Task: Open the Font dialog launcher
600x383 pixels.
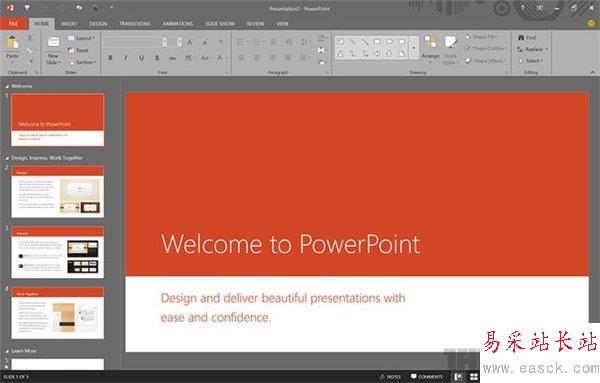Action: (x=227, y=72)
